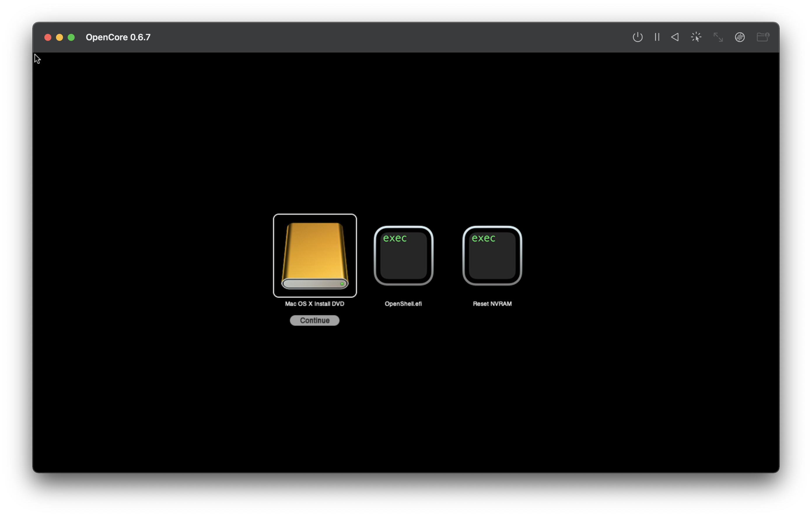This screenshot has height=516, width=812.
Task: Close the OpenCore VM window
Action: pyautogui.click(x=48, y=37)
